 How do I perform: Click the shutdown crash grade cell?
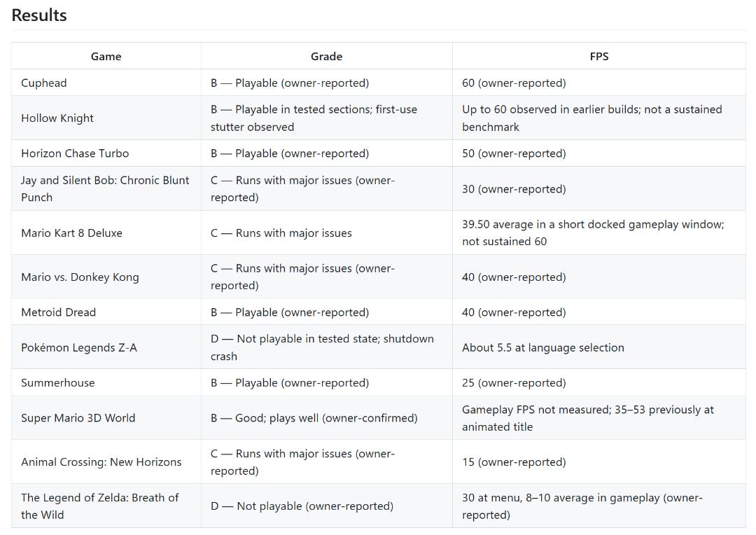(326, 347)
